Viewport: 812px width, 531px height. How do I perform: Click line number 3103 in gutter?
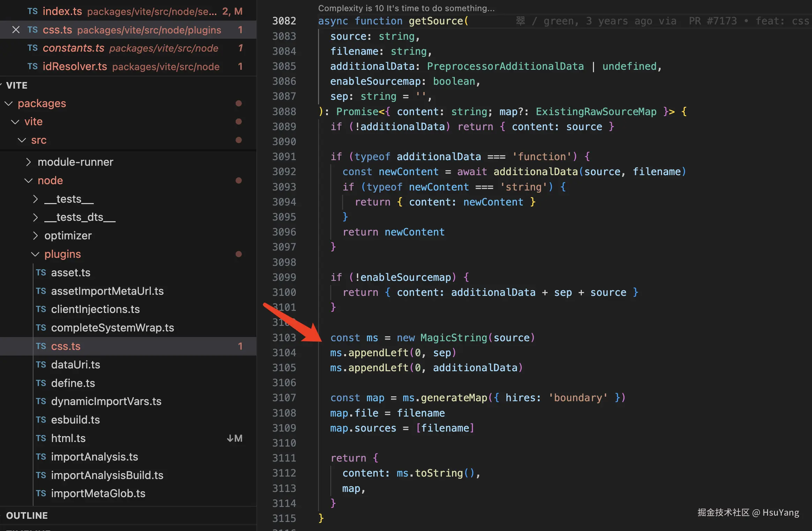[x=284, y=338]
